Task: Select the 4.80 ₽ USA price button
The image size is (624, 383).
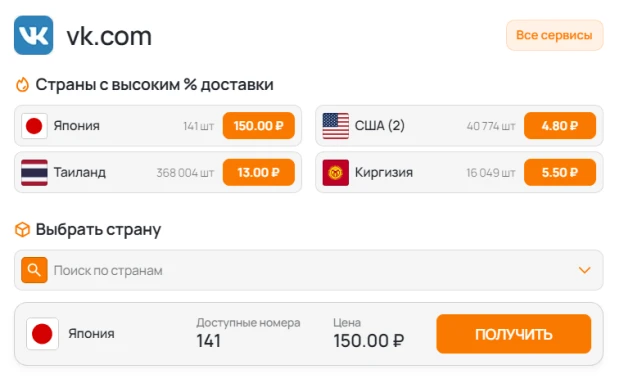Action: (x=560, y=126)
